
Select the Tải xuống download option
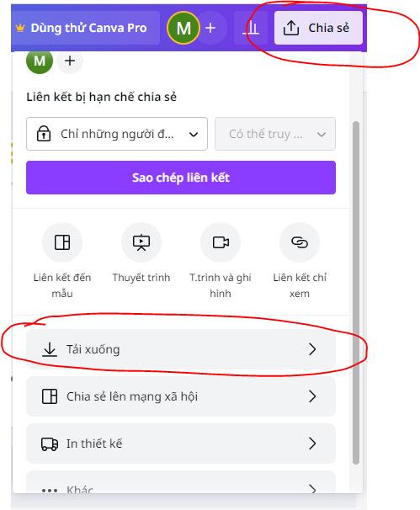tap(181, 349)
